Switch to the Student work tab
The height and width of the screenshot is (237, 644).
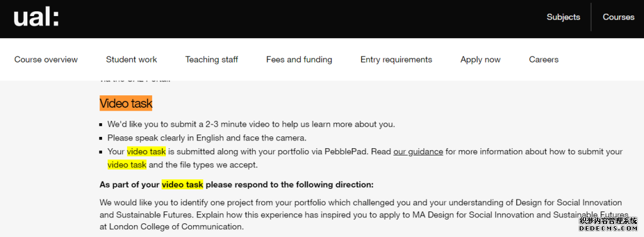[131, 60]
